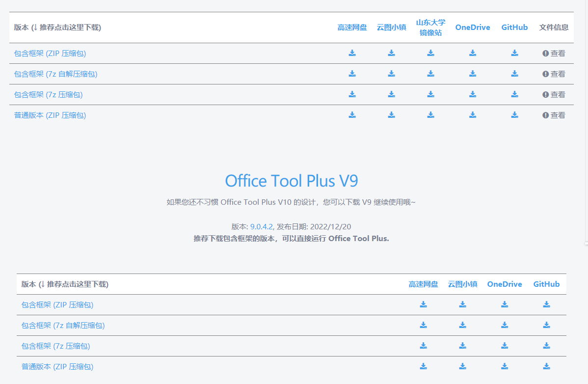Download V9 包含框架 ZIP from GitHub
The image size is (588, 384).
(x=547, y=304)
